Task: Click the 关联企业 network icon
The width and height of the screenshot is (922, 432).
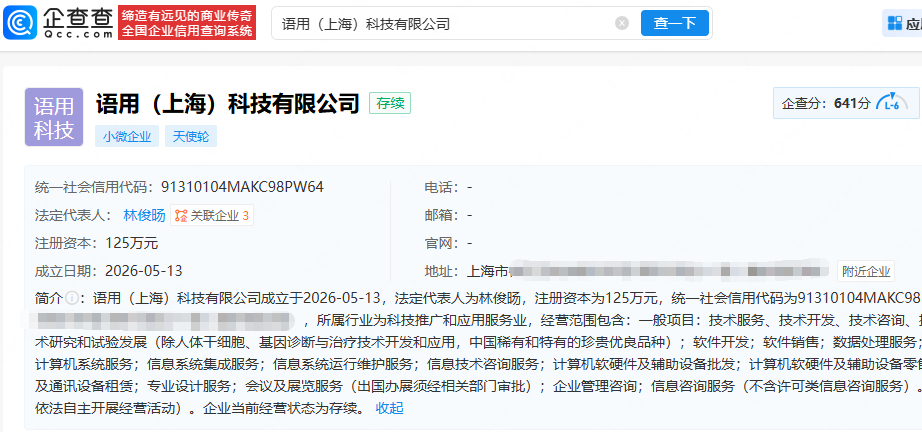Action: (181, 216)
